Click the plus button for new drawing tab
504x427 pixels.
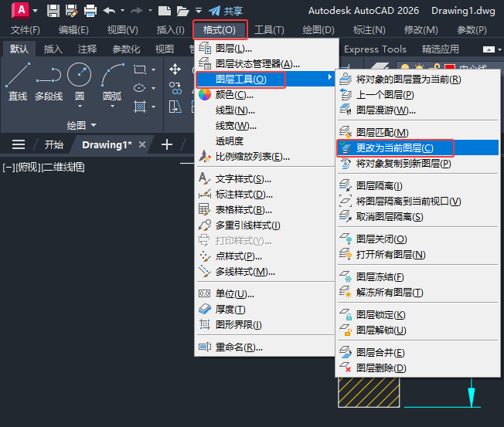coord(167,145)
